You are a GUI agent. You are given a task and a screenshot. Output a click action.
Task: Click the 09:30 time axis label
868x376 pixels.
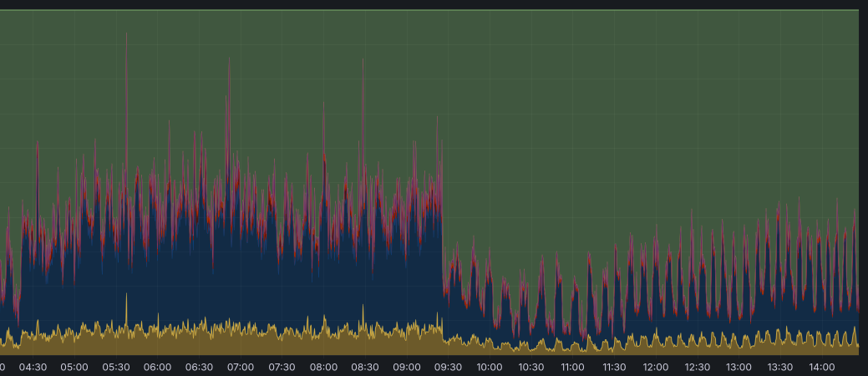[x=448, y=367]
